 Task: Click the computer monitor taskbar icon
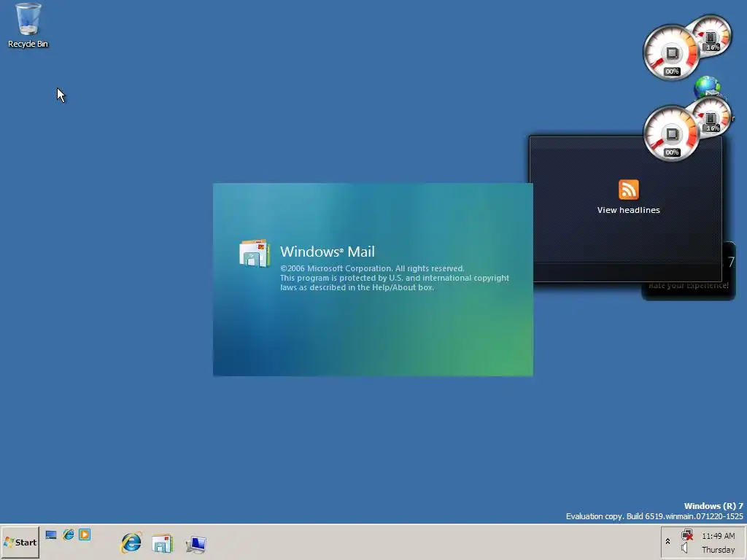click(196, 544)
